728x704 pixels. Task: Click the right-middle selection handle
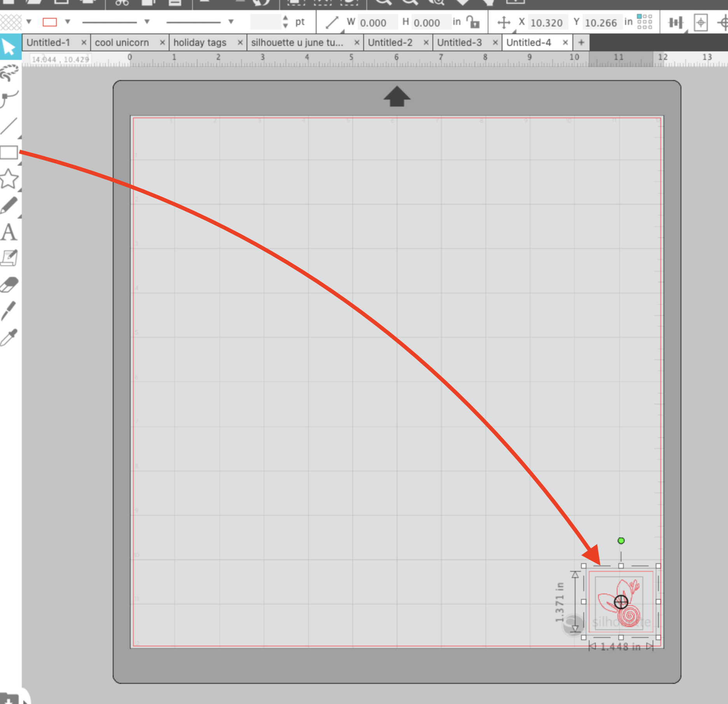pyautogui.click(x=658, y=602)
